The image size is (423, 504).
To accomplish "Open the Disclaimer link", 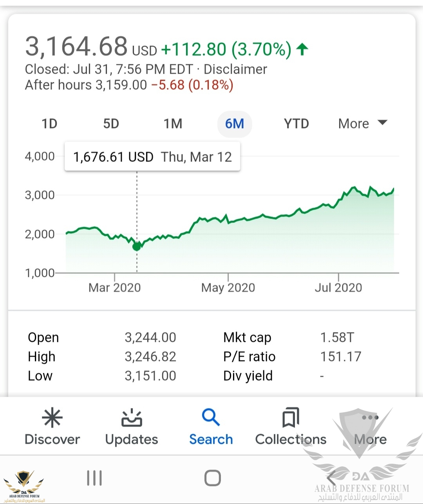I will [235, 69].
